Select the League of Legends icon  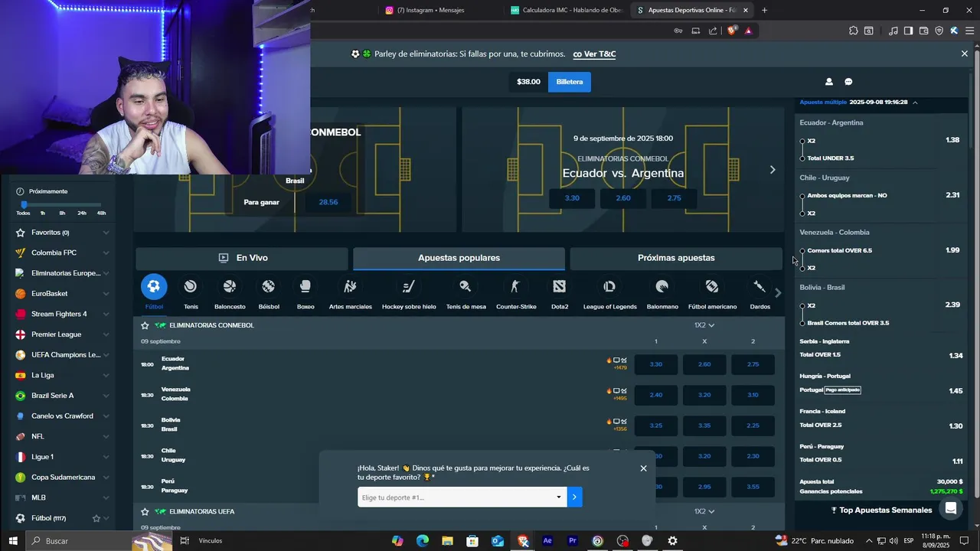tap(609, 287)
